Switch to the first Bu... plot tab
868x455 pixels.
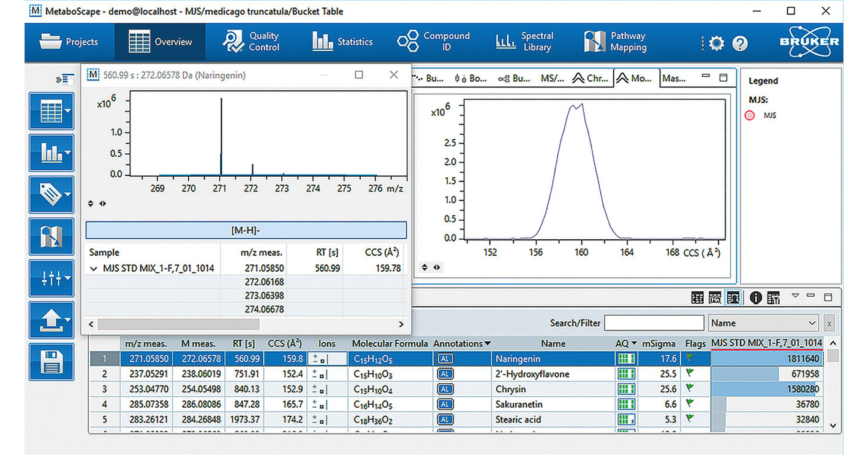(x=428, y=78)
